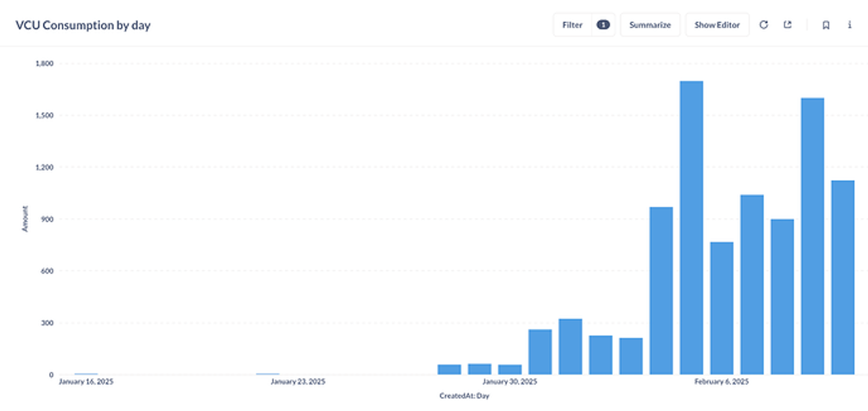Screen dimensions: 868x411
Task: Click the 'January 16, 2025' axis label
Action: click(86, 382)
